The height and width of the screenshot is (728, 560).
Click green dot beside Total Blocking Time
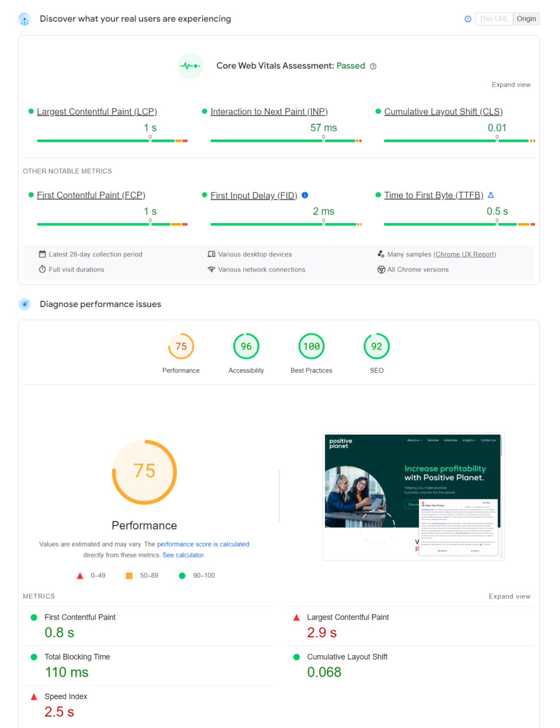[x=34, y=657]
